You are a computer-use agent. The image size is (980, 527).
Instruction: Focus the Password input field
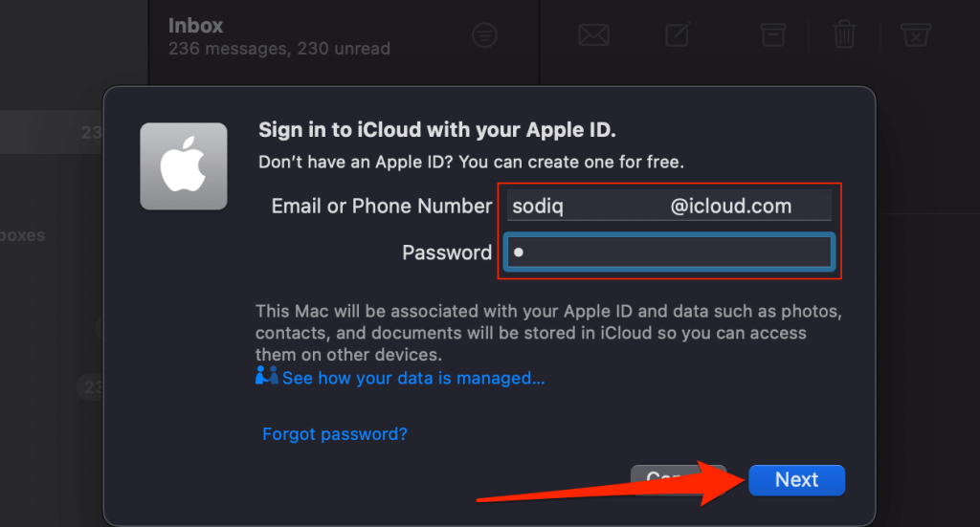[669, 252]
